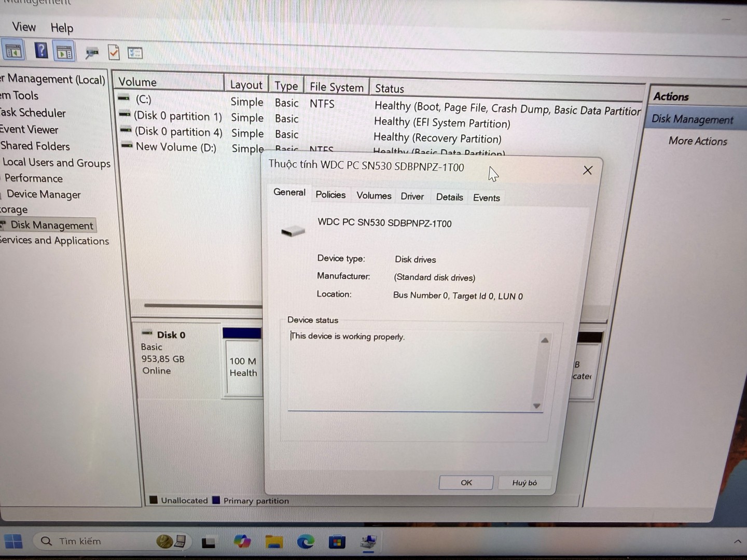747x560 pixels.
Task: Open Microsoft Store from the taskbar
Action: coord(337,542)
